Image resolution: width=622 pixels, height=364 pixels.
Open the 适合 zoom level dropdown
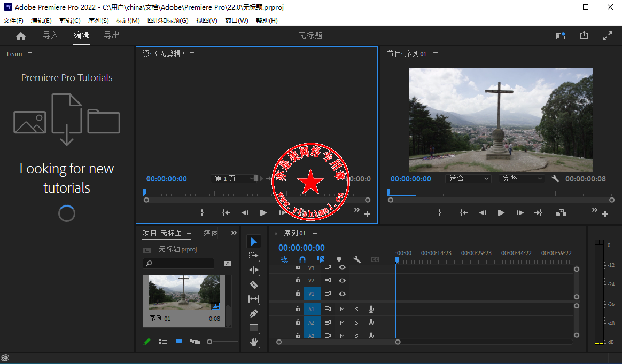pyautogui.click(x=468, y=179)
